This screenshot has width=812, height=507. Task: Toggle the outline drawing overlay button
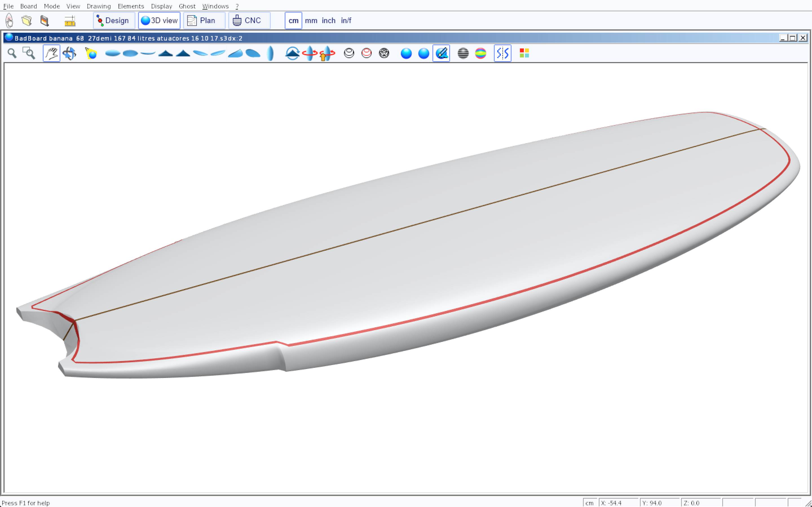[441, 53]
